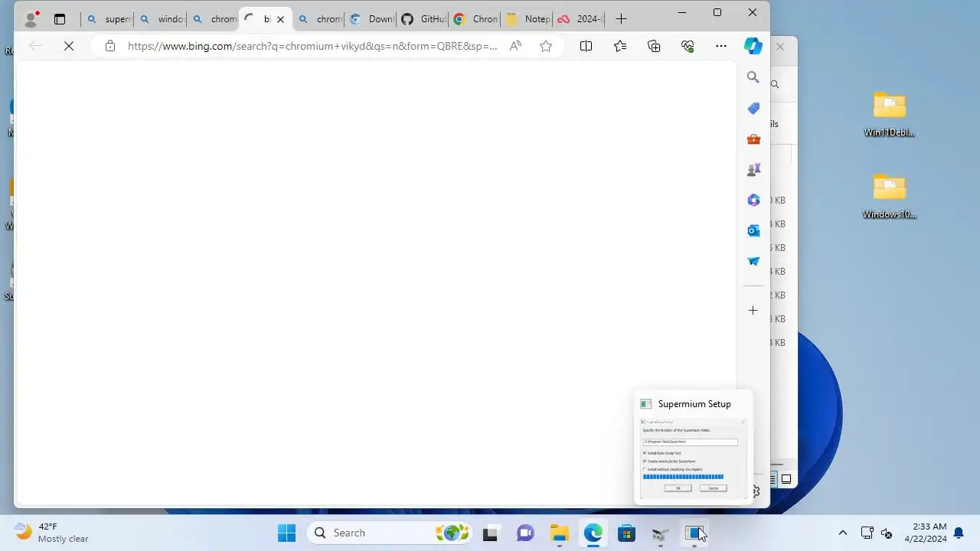Screen dimensions: 980x551
Task: Open the tab actions menu icon
Action: (x=60, y=19)
